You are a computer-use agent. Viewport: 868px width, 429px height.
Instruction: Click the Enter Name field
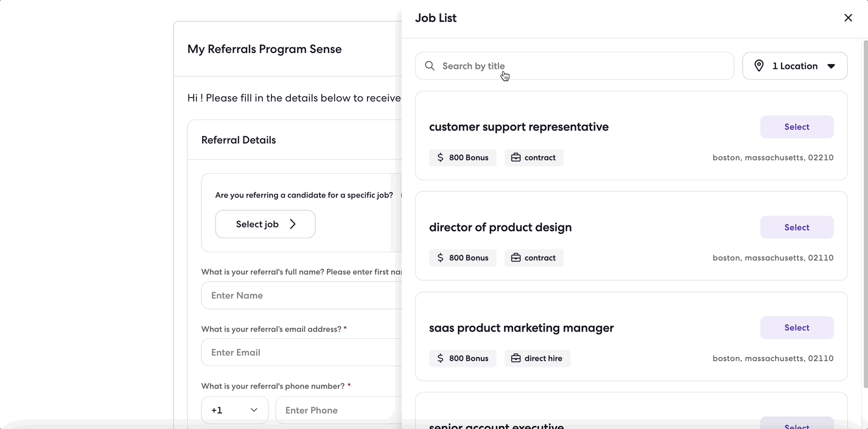point(301,296)
